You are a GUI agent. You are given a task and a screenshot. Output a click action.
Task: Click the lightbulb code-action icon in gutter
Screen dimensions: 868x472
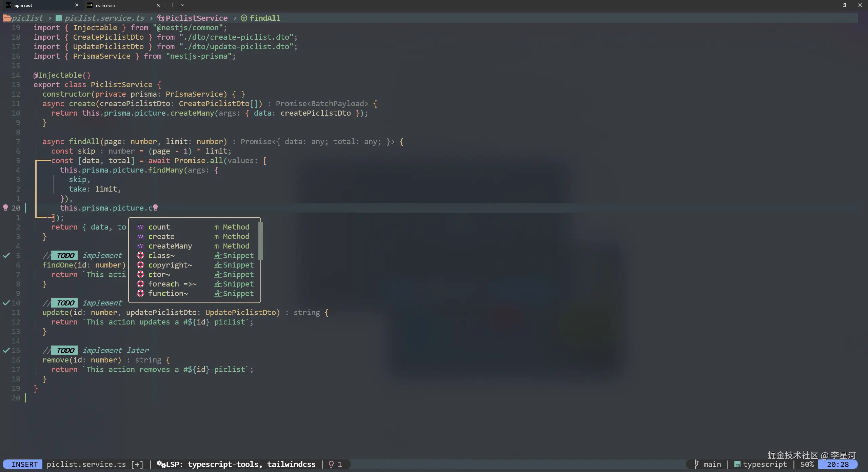click(x=5, y=208)
